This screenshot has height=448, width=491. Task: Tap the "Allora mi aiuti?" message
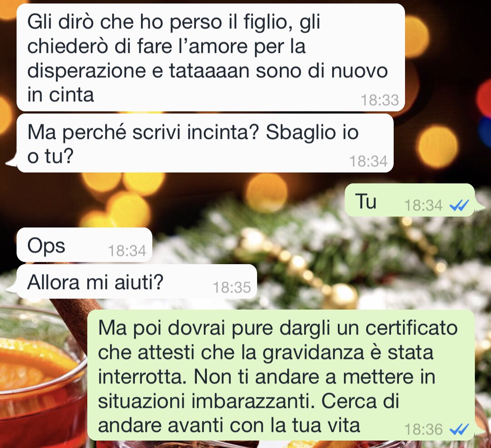click(137, 281)
